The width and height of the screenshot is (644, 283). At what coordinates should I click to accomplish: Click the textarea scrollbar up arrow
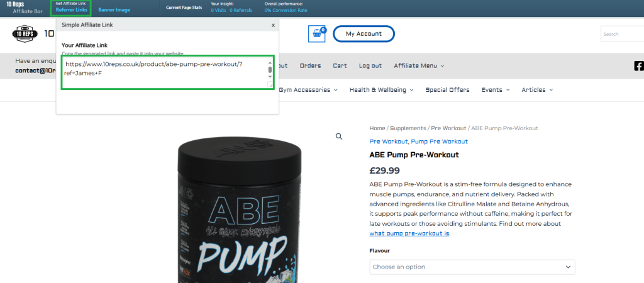pos(270,62)
